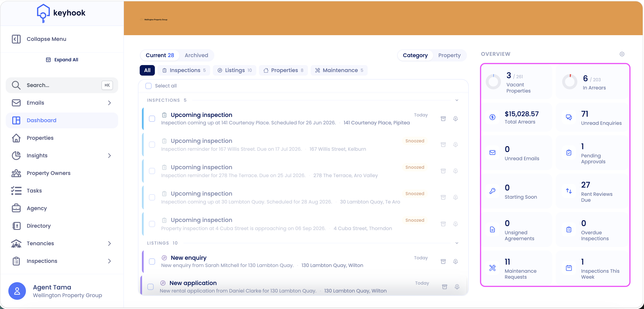Image resolution: width=644 pixels, height=309 pixels.
Task: Open the Vacant Properties progress ring card
Action: (x=517, y=82)
